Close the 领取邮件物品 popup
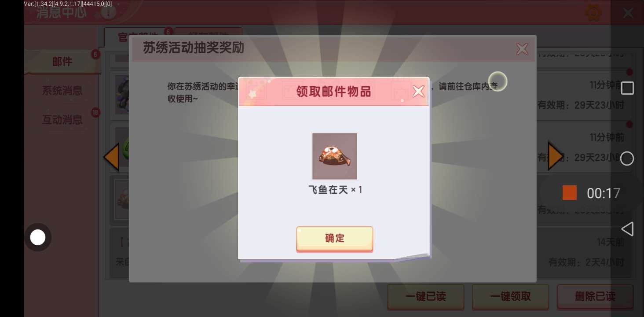The height and width of the screenshot is (317, 644). click(418, 91)
